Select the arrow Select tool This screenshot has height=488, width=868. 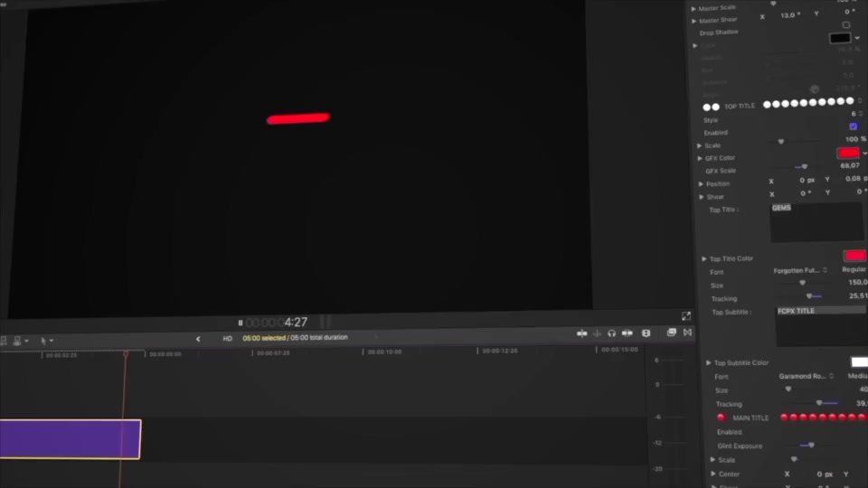pos(43,341)
